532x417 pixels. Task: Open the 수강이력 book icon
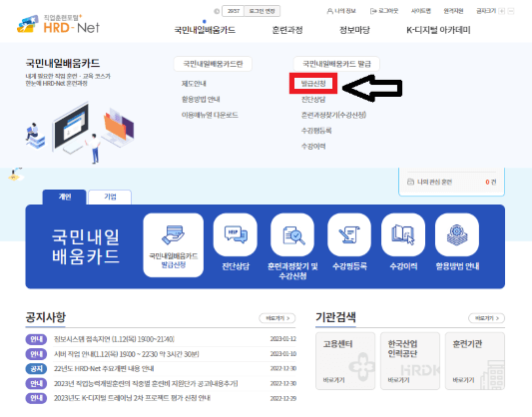[x=403, y=234]
